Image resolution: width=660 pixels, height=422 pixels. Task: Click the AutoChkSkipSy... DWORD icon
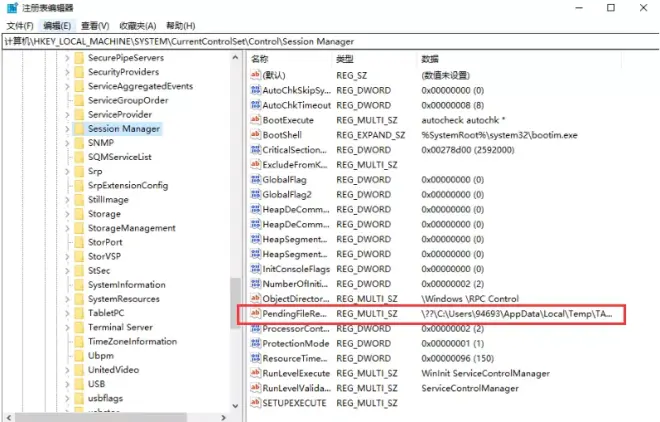click(x=255, y=90)
